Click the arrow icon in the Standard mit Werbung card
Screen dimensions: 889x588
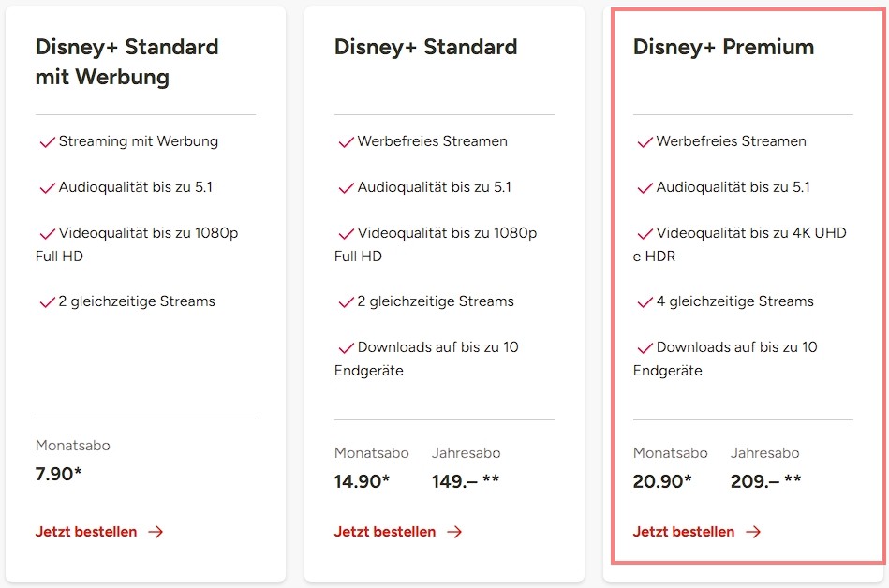(156, 532)
